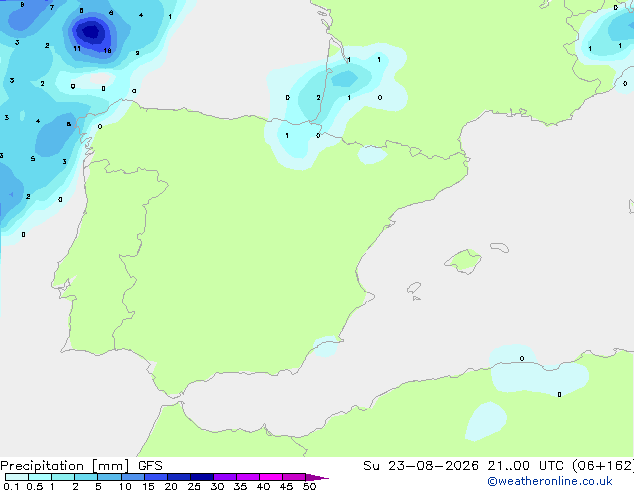
Task: Click the '18' precipitation value on the map
Action: pos(107,51)
